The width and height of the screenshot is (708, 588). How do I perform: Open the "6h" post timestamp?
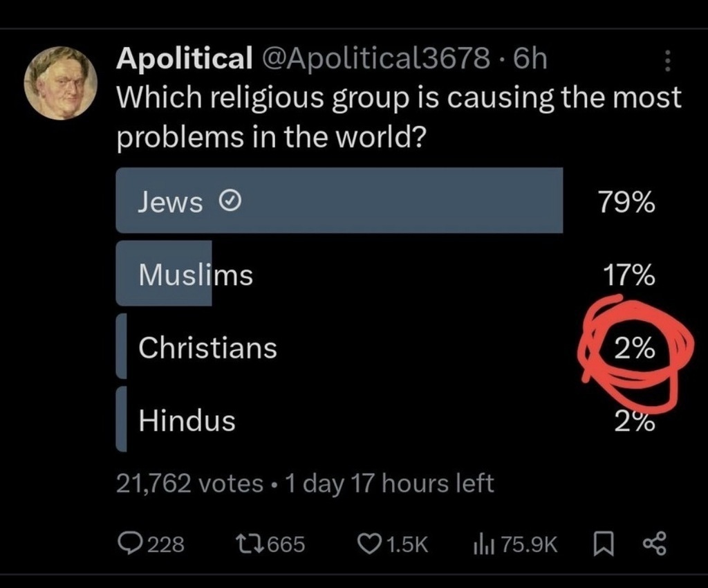tap(532, 60)
